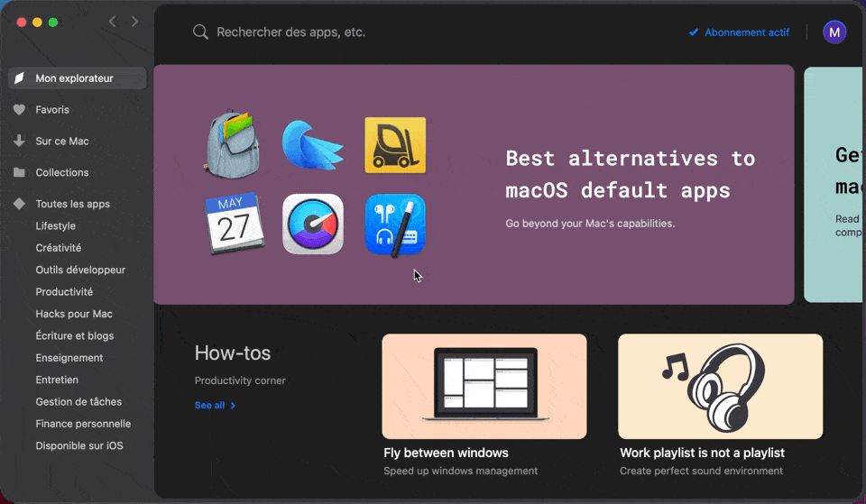This screenshot has height=504, width=866.
Task: Open Favoris section
Action: 52,109
